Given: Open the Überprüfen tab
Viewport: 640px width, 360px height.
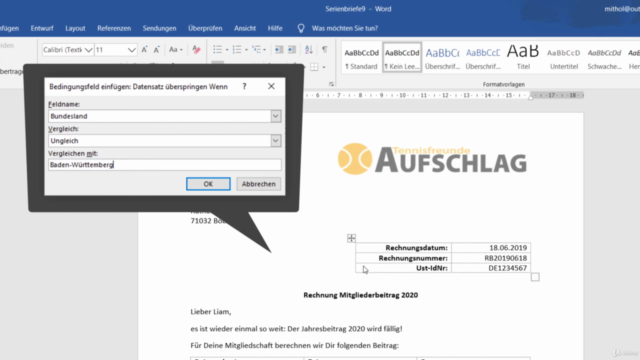Looking at the screenshot, I should point(205,28).
